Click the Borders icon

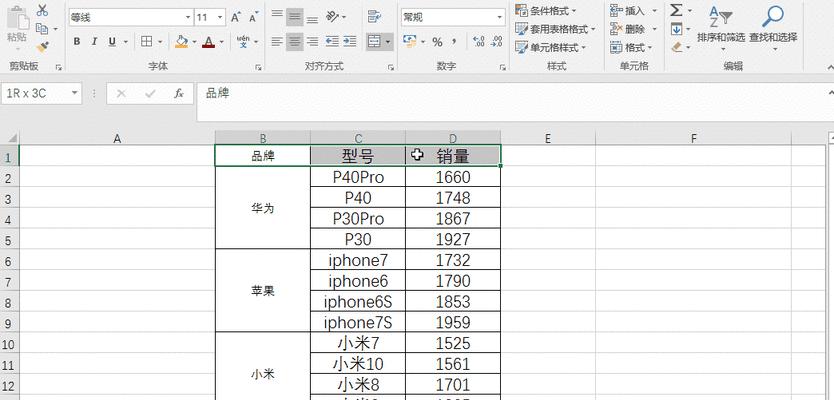coord(146,41)
